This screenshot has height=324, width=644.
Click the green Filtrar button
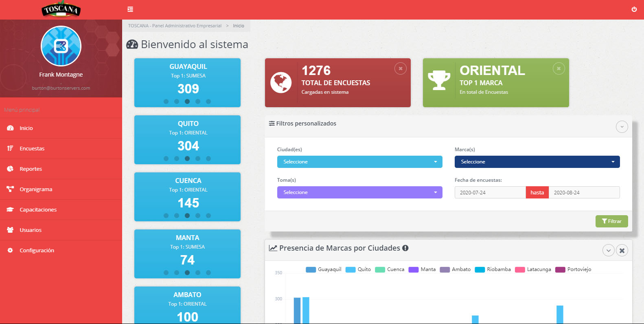(x=611, y=221)
